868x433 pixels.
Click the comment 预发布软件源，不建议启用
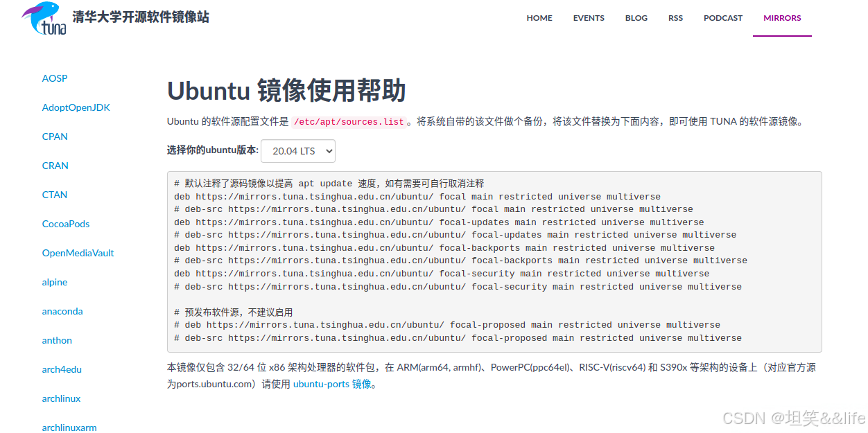click(x=234, y=312)
